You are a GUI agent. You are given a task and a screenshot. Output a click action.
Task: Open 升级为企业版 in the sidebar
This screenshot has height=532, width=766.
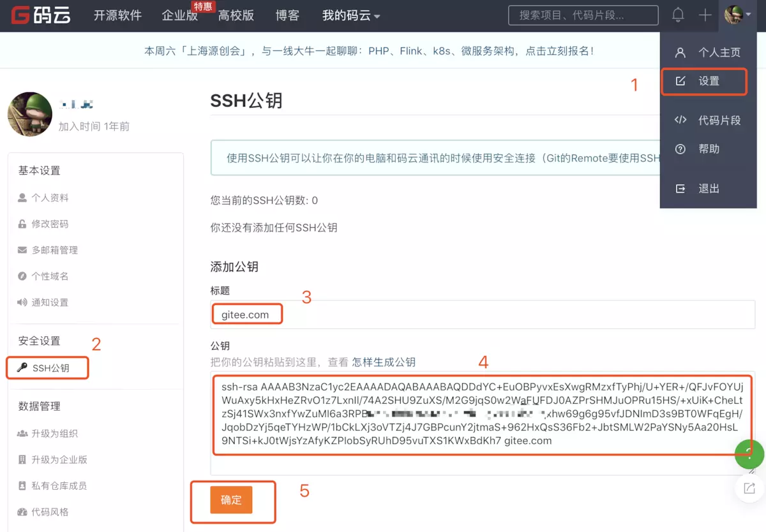(59, 460)
